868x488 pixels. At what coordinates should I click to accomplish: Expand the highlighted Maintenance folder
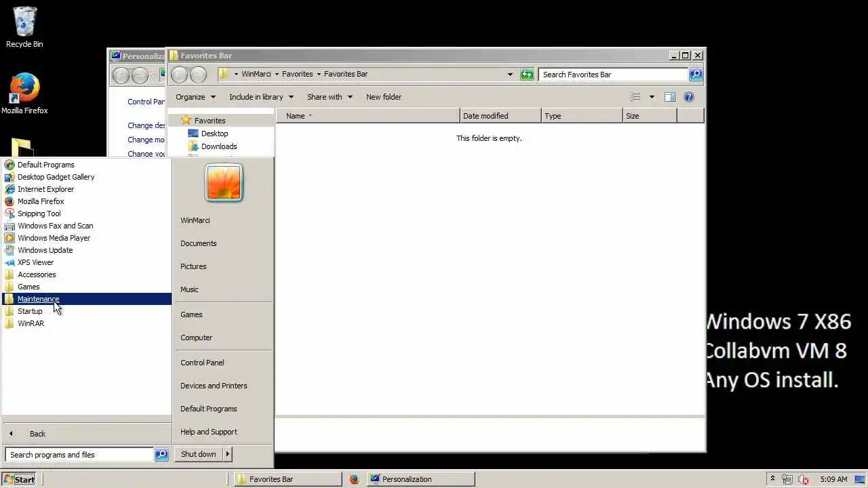[87, 299]
